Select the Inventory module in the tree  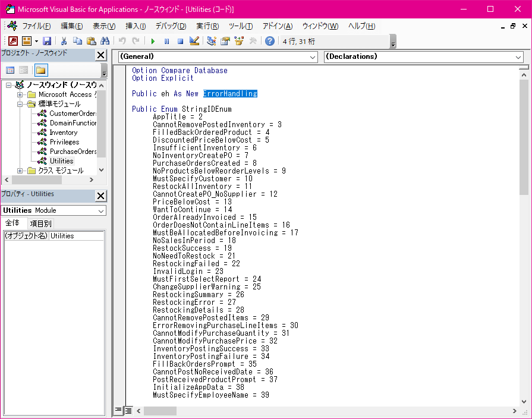point(63,133)
